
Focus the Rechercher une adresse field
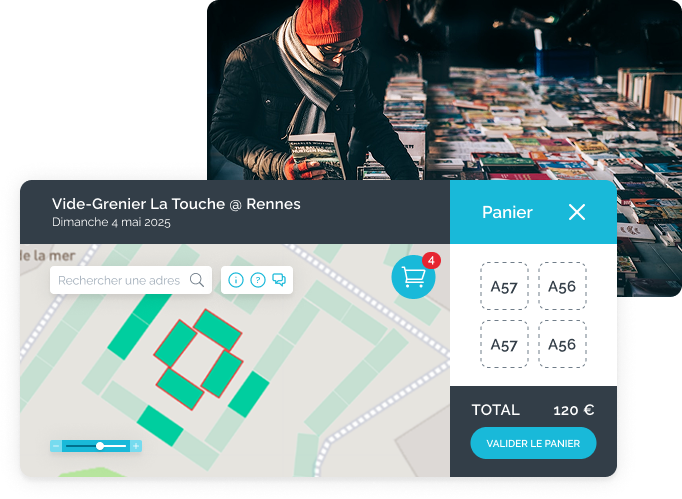(130, 280)
